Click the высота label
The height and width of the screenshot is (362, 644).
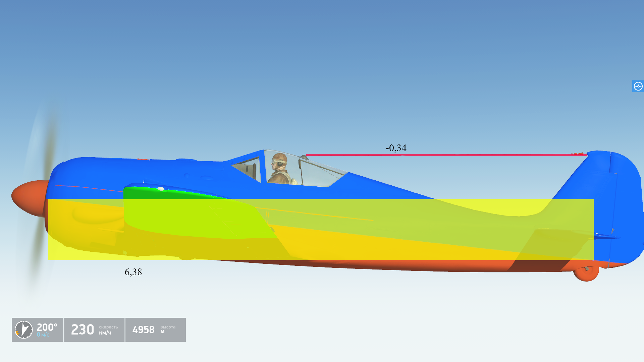pyautogui.click(x=168, y=327)
